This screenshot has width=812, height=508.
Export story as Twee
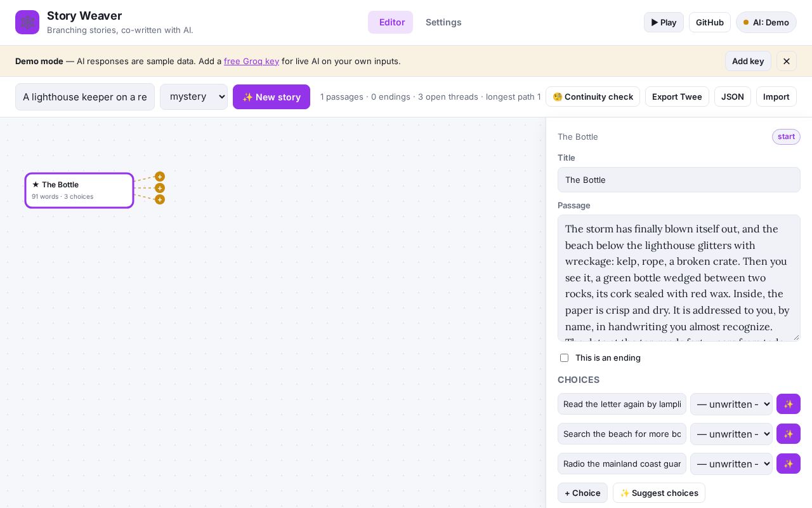click(677, 97)
